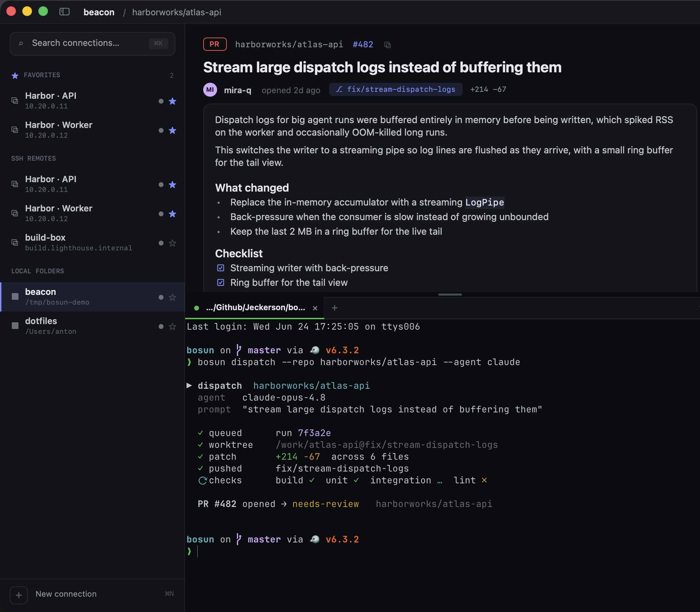This screenshot has width=700, height=612.
Task: Copy the PR reference icon next to #482
Action: 387,45
